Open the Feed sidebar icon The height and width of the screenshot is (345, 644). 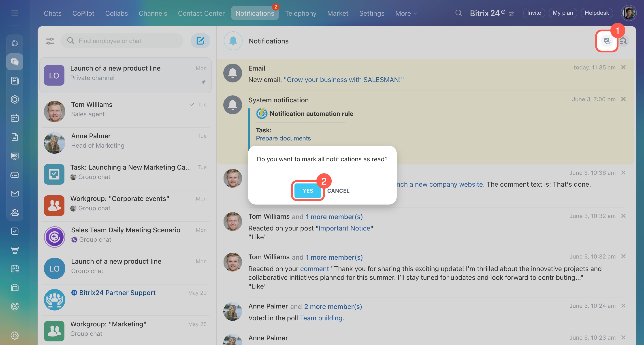15,81
